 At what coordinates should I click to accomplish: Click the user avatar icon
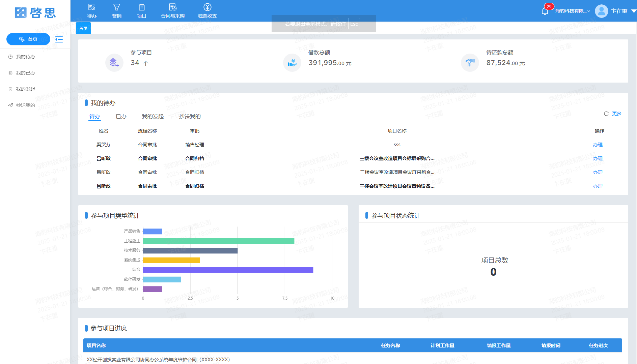pos(601,11)
